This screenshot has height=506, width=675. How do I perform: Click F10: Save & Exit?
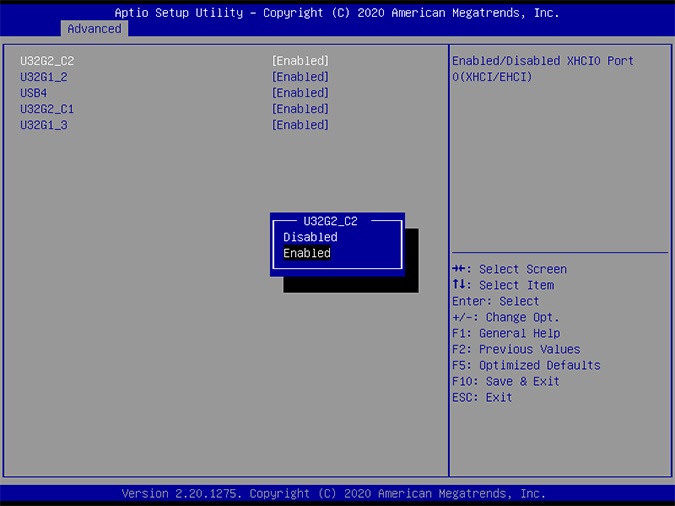tap(506, 381)
